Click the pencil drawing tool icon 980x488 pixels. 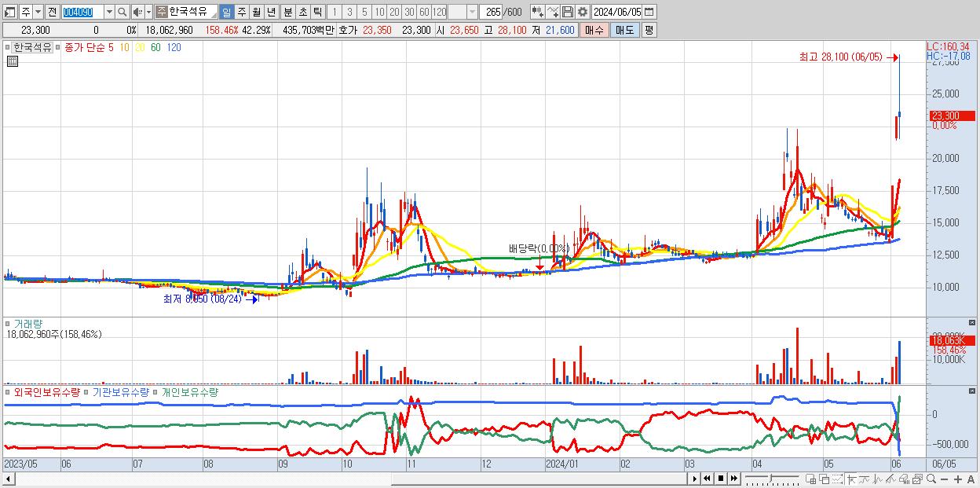[890, 479]
